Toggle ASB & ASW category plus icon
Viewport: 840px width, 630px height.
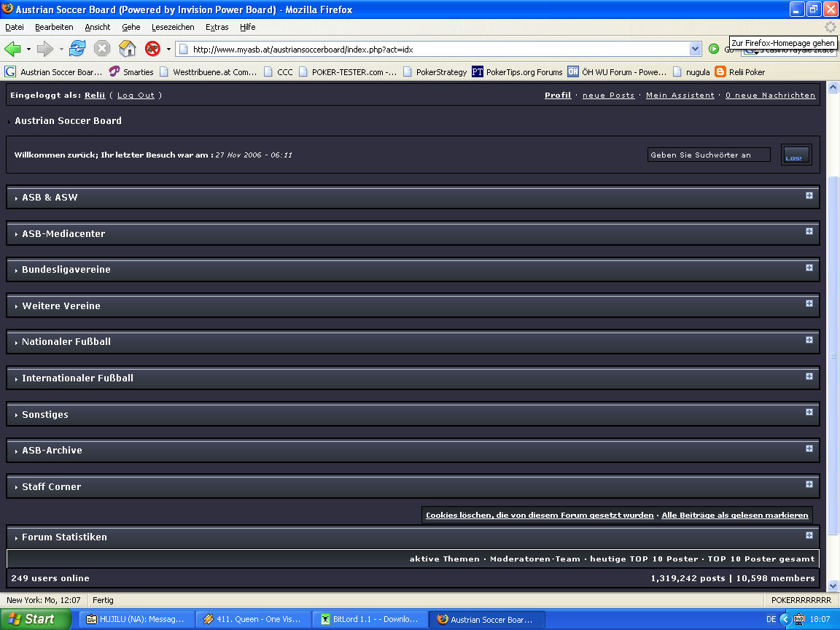coord(809,195)
